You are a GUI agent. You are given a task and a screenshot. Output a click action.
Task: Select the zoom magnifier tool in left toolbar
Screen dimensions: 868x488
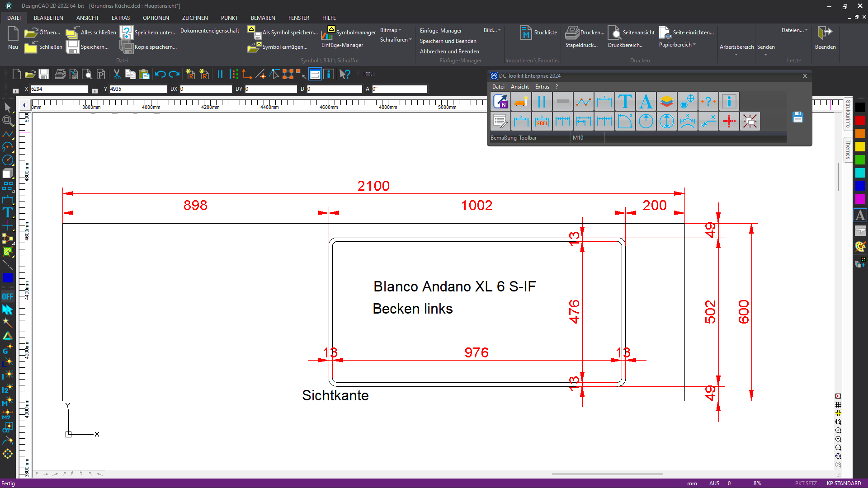[8, 121]
